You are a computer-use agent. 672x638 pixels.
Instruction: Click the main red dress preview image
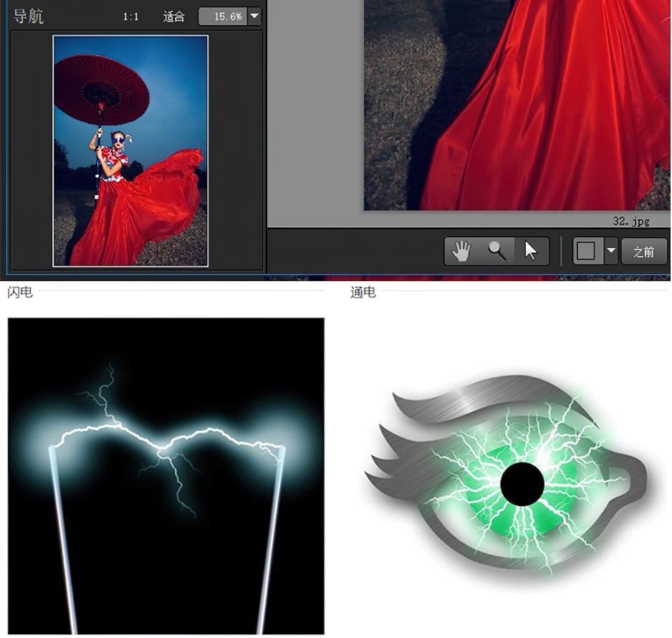click(x=517, y=105)
